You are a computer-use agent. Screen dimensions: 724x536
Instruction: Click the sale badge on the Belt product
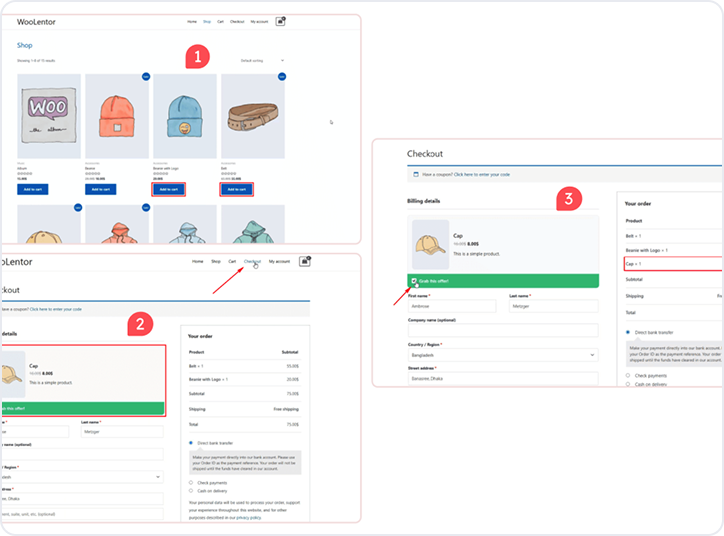point(282,76)
